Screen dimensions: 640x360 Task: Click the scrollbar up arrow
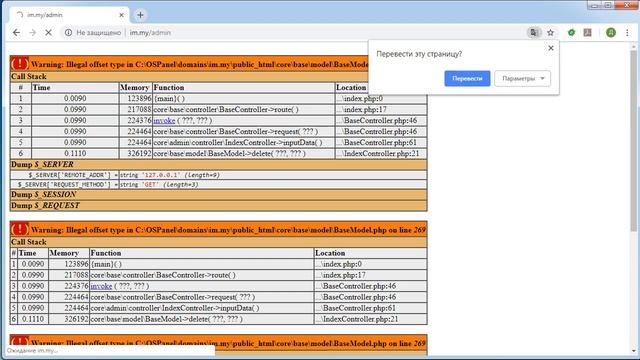(x=633, y=46)
